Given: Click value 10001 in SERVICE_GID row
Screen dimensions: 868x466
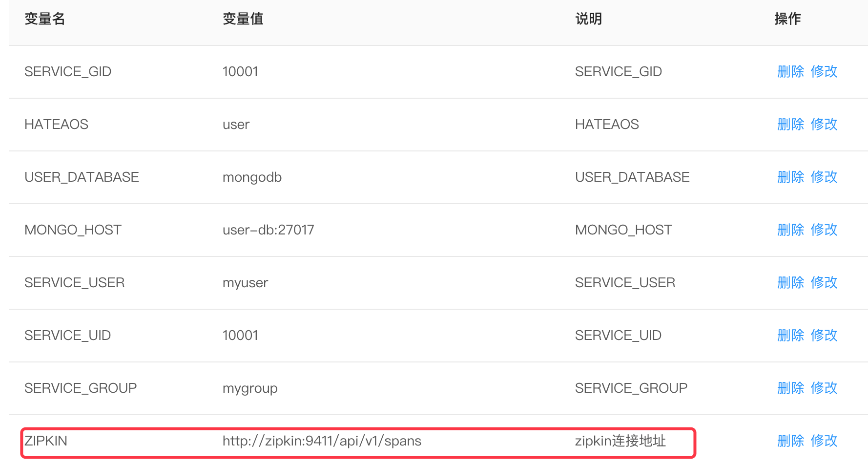Looking at the screenshot, I should 240,72.
